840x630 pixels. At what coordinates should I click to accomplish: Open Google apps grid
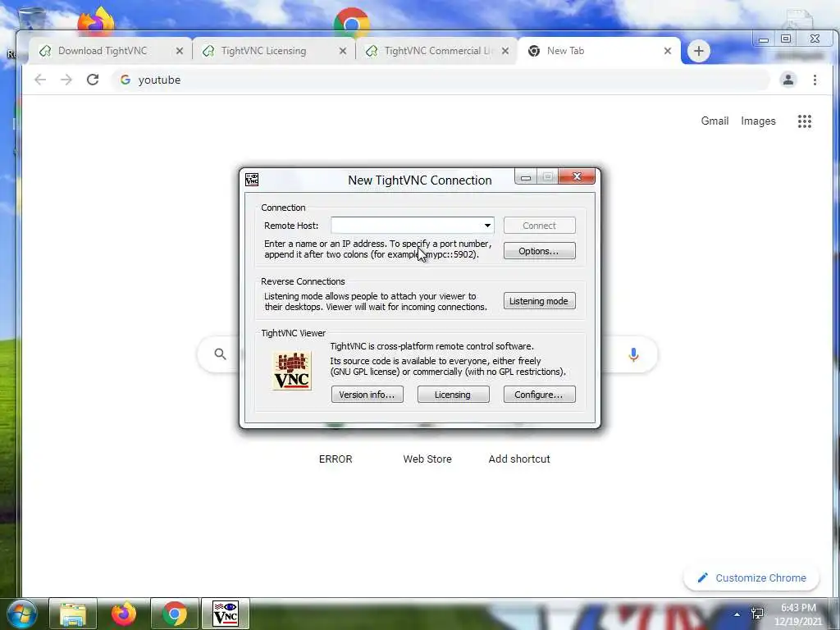804,121
